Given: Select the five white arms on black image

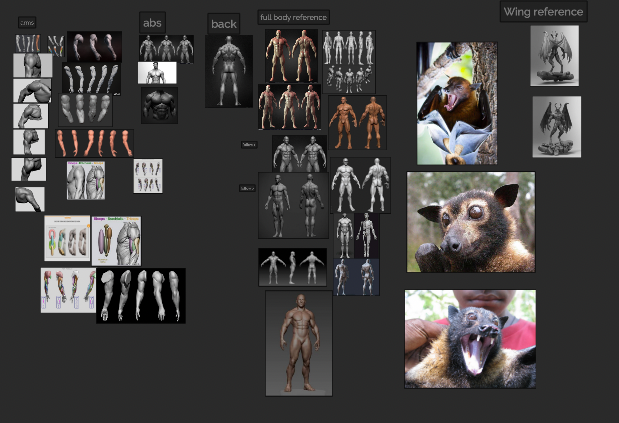Looking at the screenshot, I should [141, 296].
